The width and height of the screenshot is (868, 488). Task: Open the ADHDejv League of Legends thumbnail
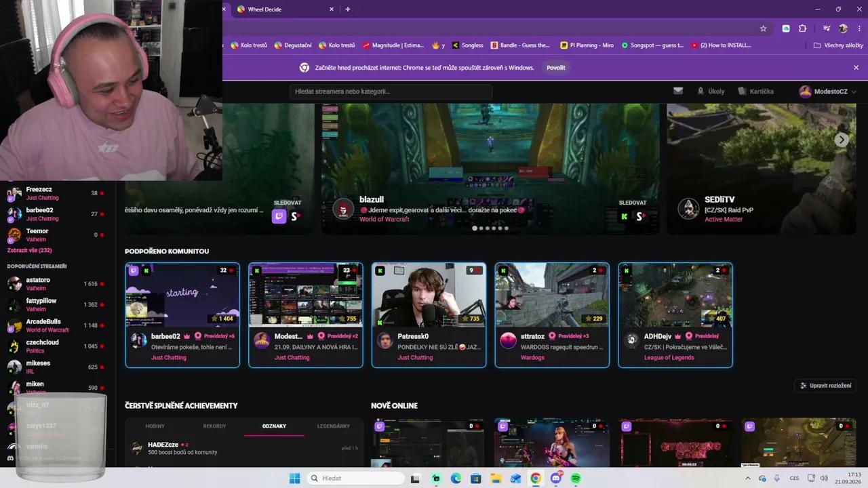[675, 296]
